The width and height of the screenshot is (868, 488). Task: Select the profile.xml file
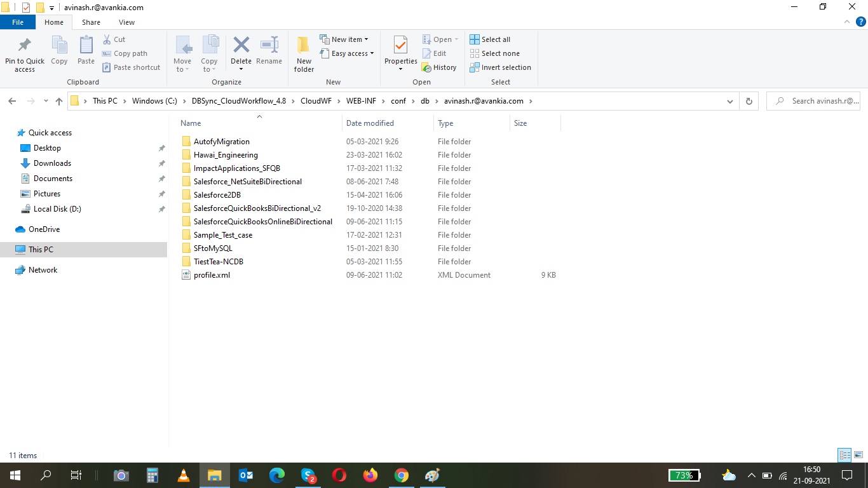(x=212, y=275)
